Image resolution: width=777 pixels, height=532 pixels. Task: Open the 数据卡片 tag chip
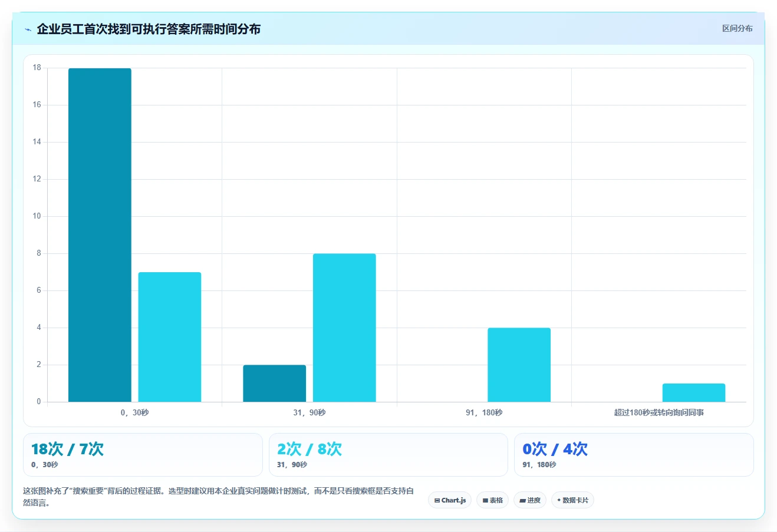click(572, 500)
